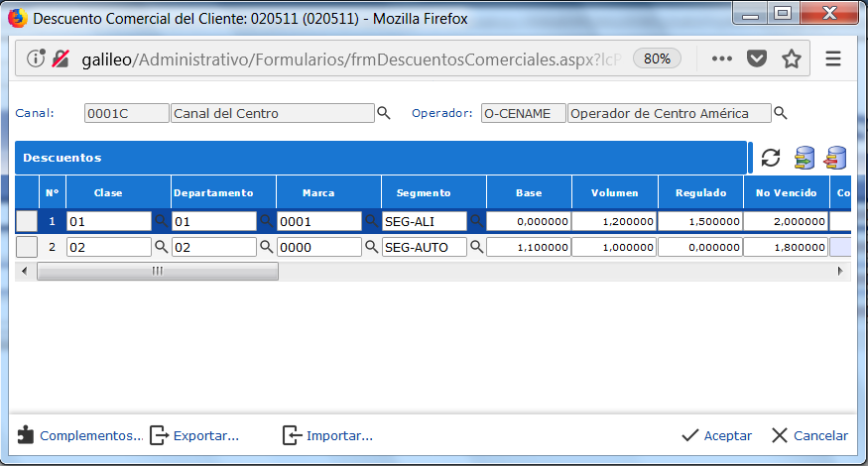This screenshot has width=868, height=466.
Task: Edit Regulado value 1,500000
Action: (x=700, y=221)
